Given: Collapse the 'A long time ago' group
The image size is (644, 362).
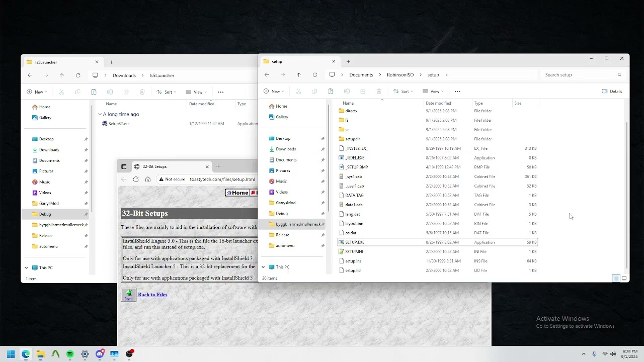Looking at the screenshot, I should pyautogui.click(x=100, y=114).
